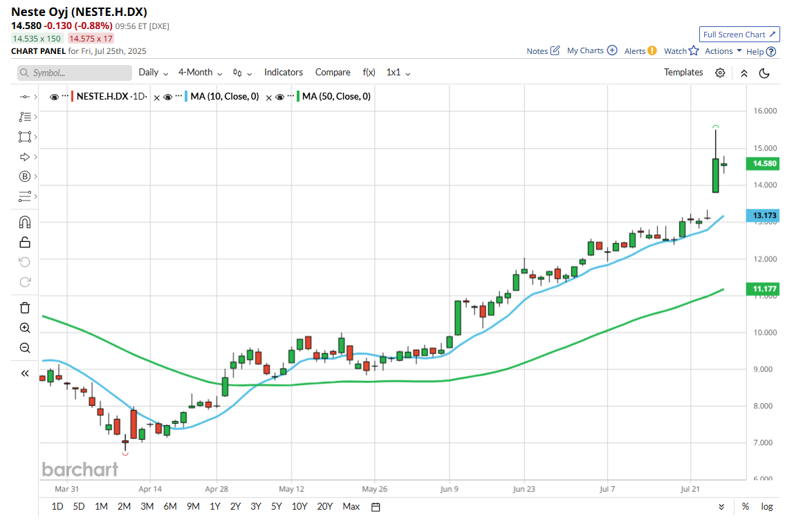Open the buy/sell B marker tool
Image resolution: width=812 pixels, height=529 pixels.
24,176
